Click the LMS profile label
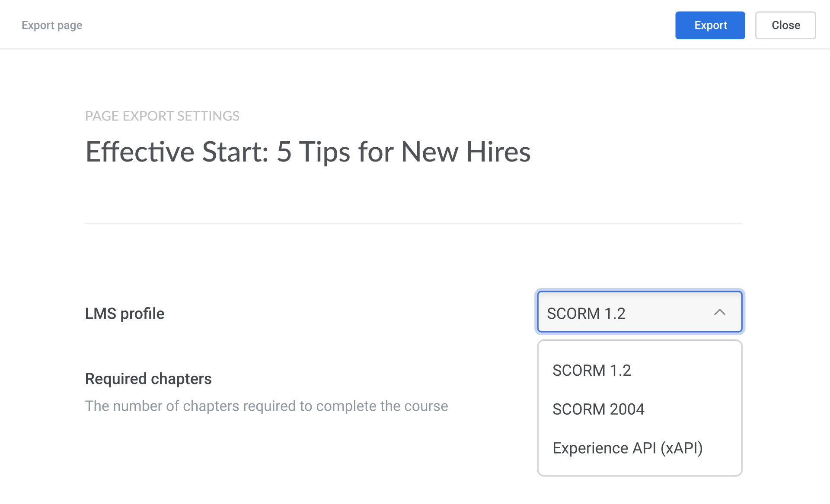830x504 pixels. tap(124, 314)
